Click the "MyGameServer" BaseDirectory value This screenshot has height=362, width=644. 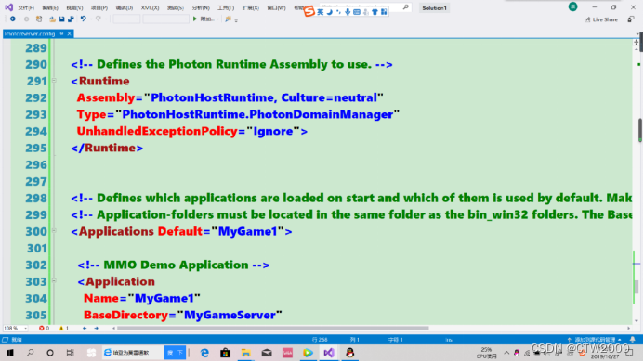click(x=230, y=315)
